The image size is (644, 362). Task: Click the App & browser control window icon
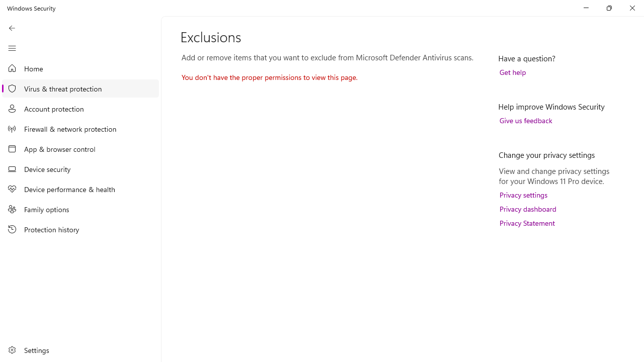tap(12, 149)
